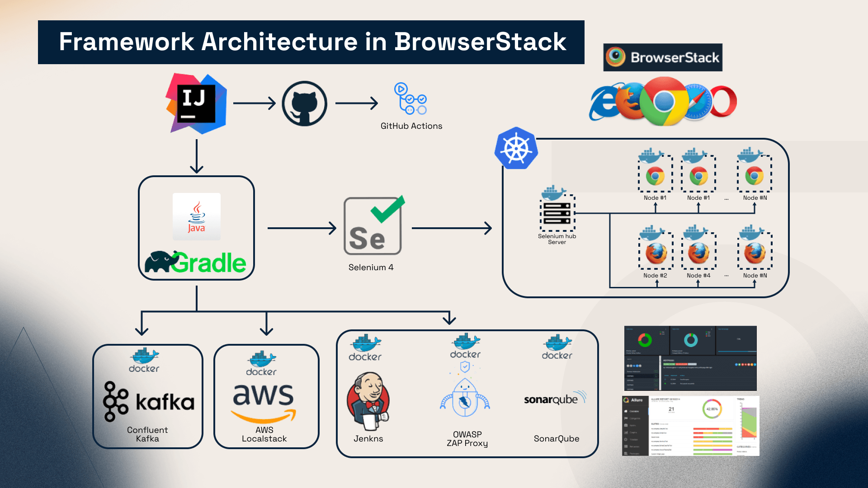Image resolution: width=868 pixels, height=488 pixels.
Task: Select the IntelliJ IDEA logo
Action: click(x=197, y=103)
